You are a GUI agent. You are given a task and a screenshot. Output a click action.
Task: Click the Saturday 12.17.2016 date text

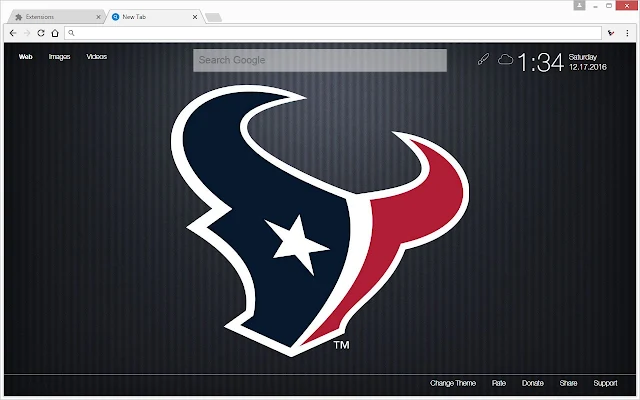(588, 62)
